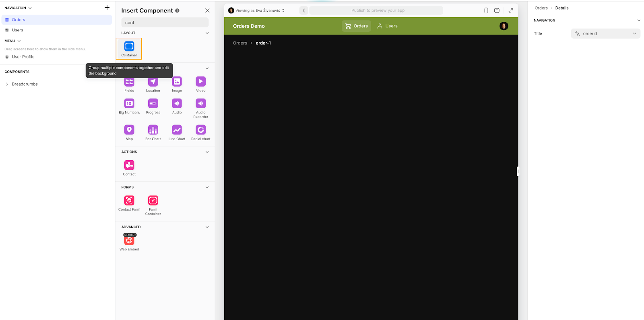
Task: Select the Users screen in sidebar
Action: (x=57, y=30)
